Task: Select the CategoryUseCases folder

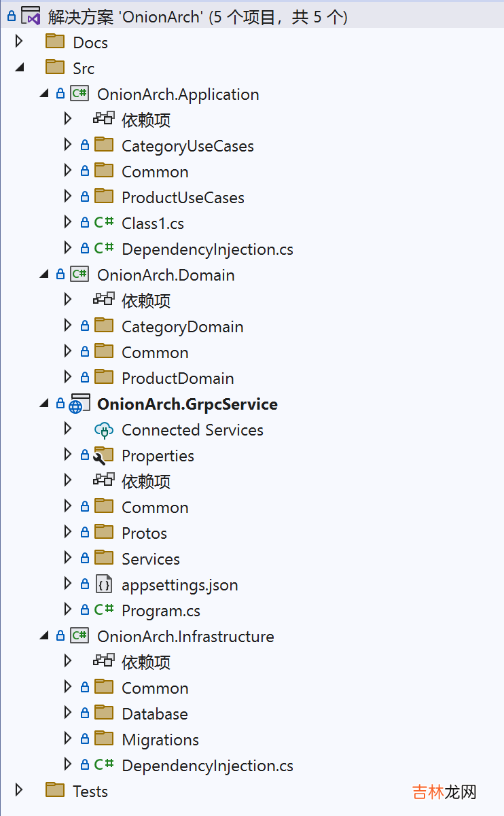Action: [x=187, y=146]
